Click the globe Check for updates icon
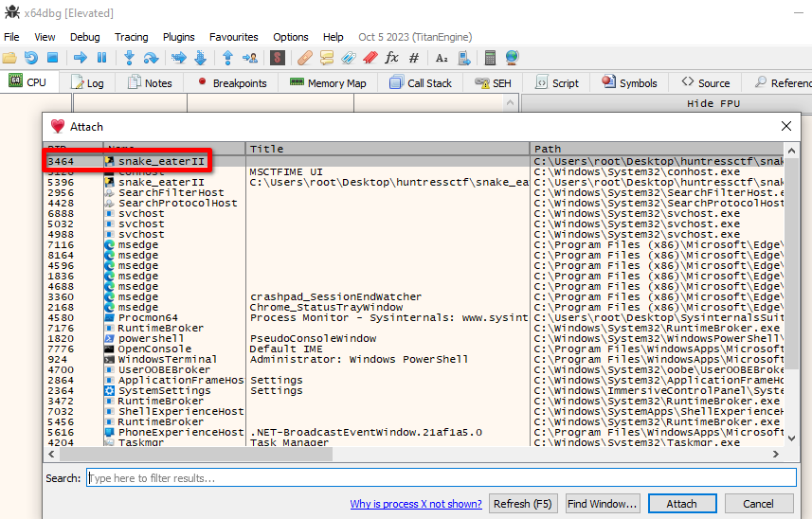 (x=513, y=58)
